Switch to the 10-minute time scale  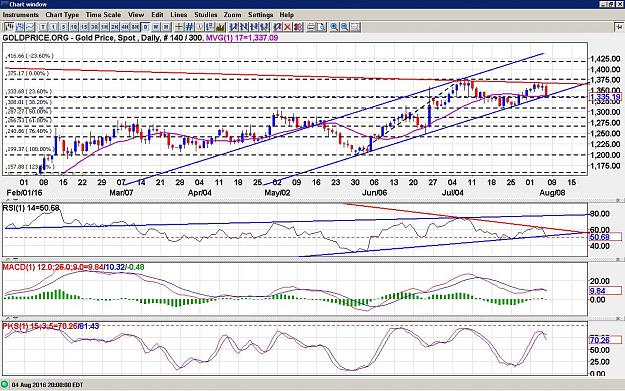[74, 27]
